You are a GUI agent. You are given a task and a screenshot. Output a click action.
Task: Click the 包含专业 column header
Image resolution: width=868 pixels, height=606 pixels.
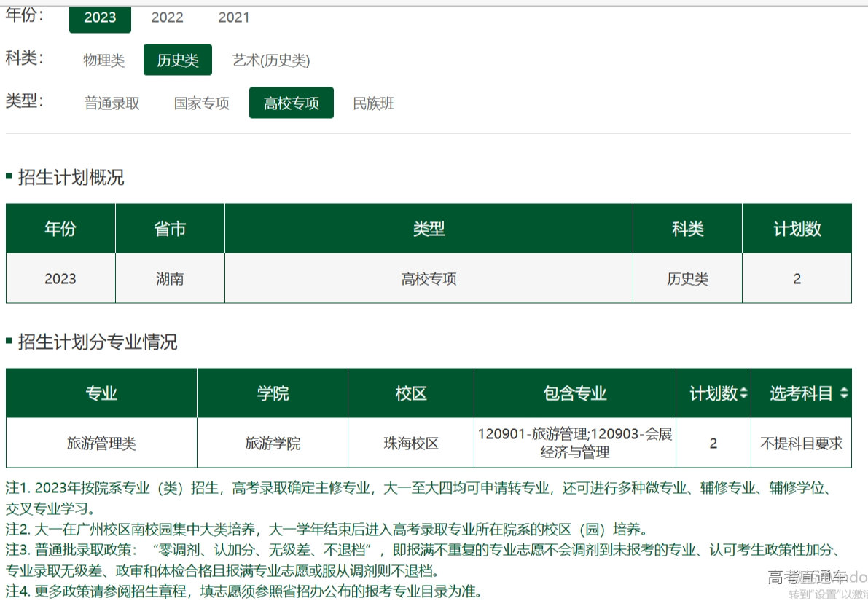[x=575, y=393]
